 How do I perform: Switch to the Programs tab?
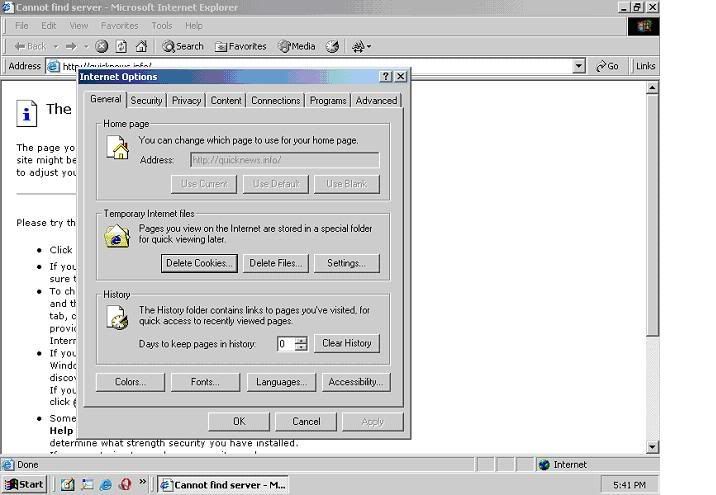(328, 100)
